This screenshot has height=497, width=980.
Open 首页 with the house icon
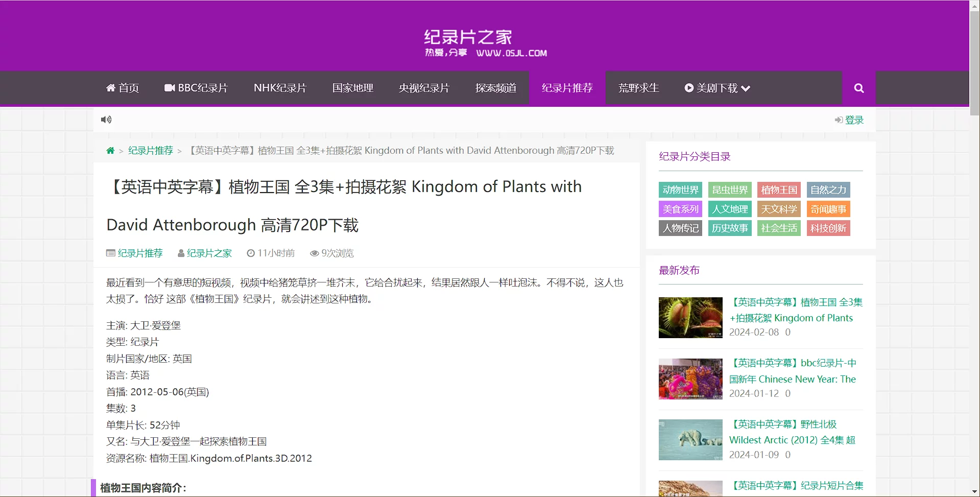(x=123, y=88)
